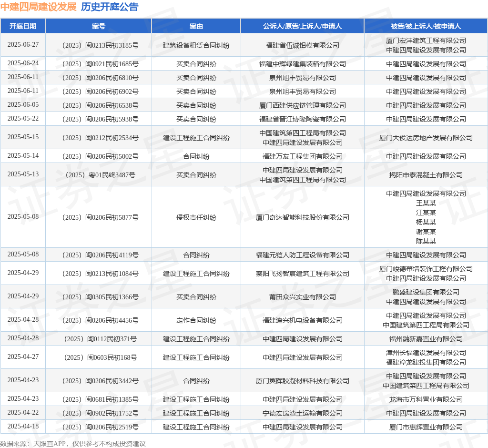
Task: Select the date 2025-05-13
Action: 23,174
